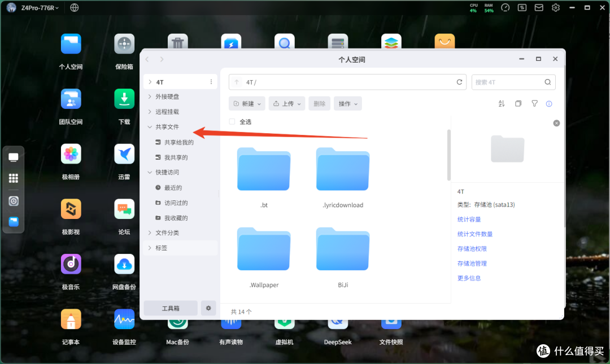This screenshot has height=364, width=610.
Task: Launch the 团队空间 app
Action: click(x=71, y=99)
